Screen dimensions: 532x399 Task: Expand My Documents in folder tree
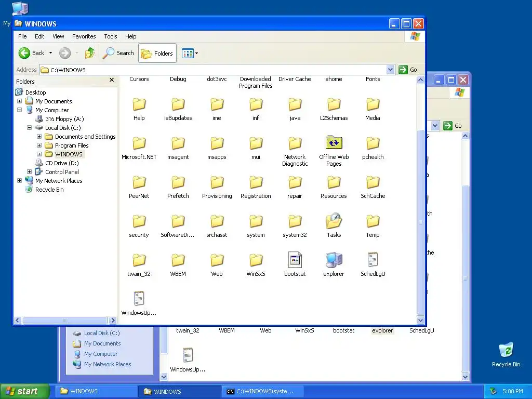click(19, 101)
